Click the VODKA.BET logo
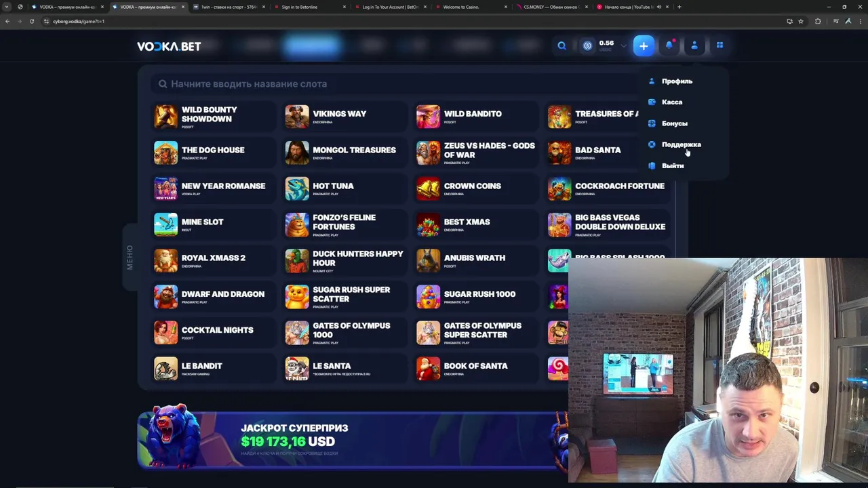The image size is (868, 488). (169, 46)
